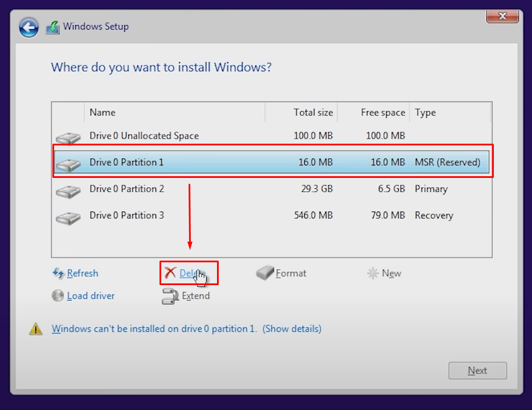Screen dimensions: 532x410
Task: Click the drive icon beside Partition 3
Action: 68,216
